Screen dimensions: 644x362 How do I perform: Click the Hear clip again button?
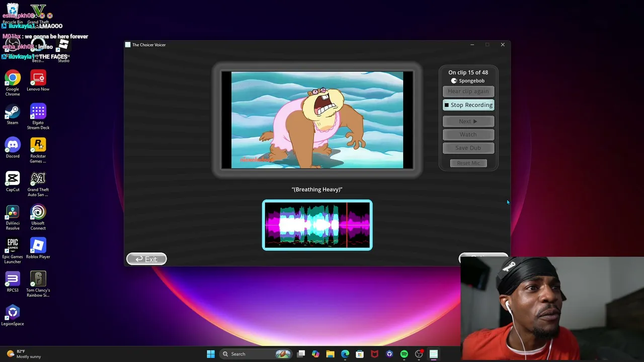tap(468, 92)
